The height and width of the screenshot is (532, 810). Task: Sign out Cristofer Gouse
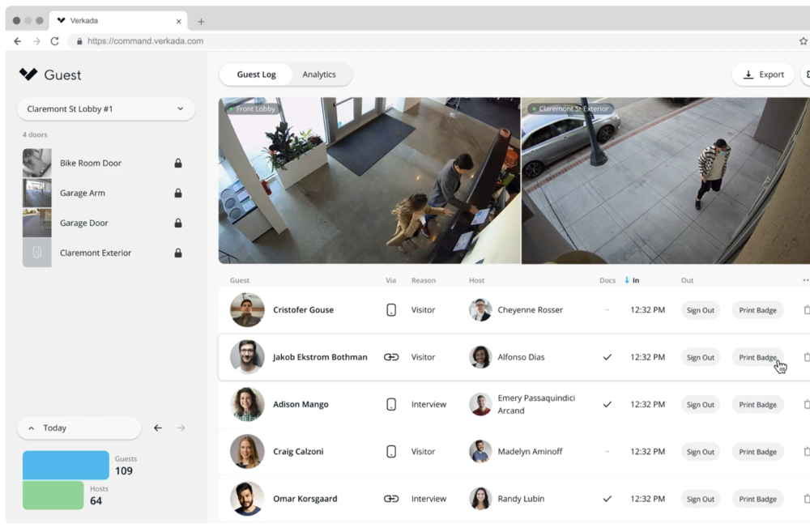click(x=700, y=310)
